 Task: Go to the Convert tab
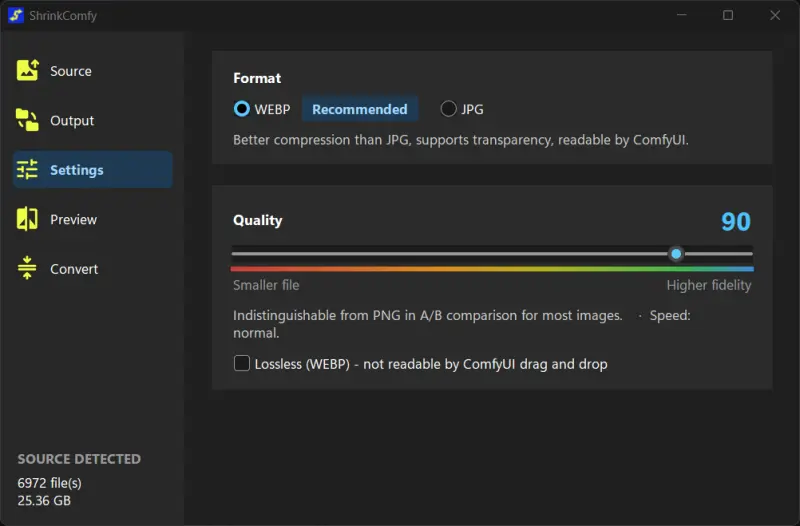(x=93, y=269)
